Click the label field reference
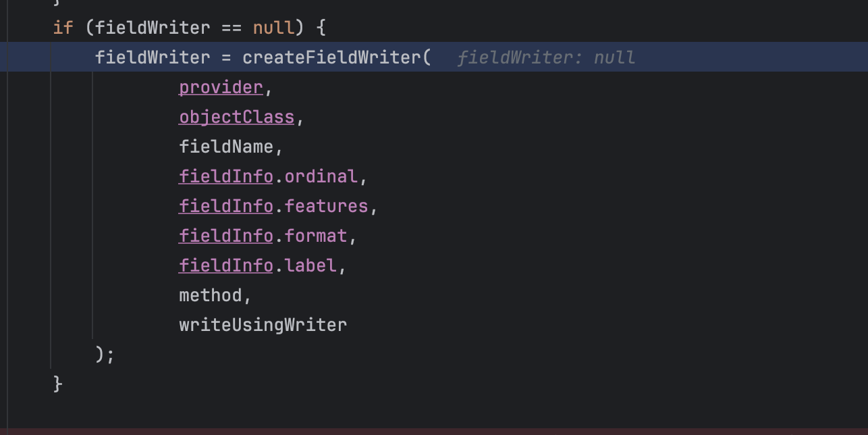Screen dimensions: 868x435 310,266
